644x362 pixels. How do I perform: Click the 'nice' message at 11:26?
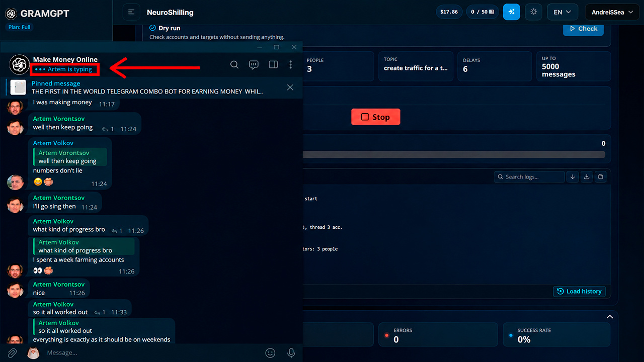point(59,288)
